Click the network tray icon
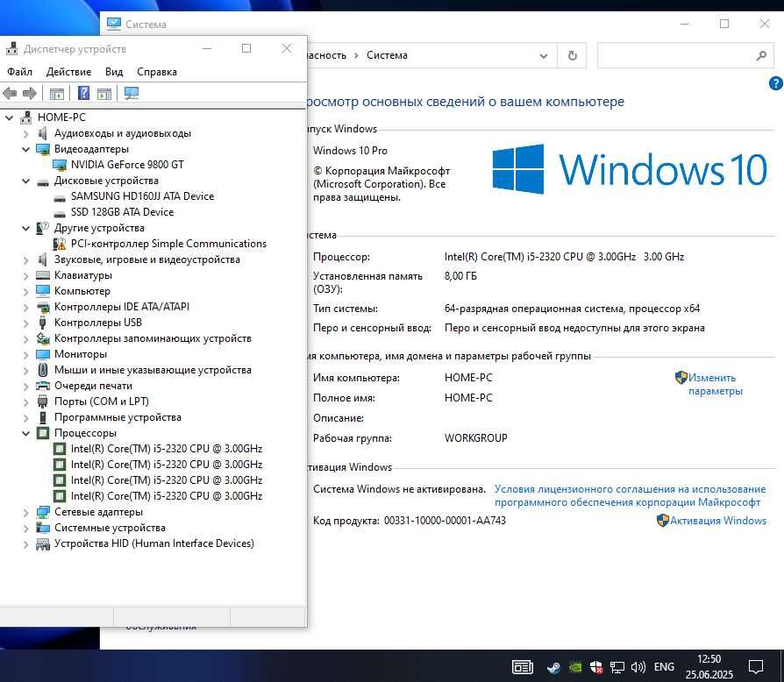This screenshot has width=784, height=682. point(617,667)
